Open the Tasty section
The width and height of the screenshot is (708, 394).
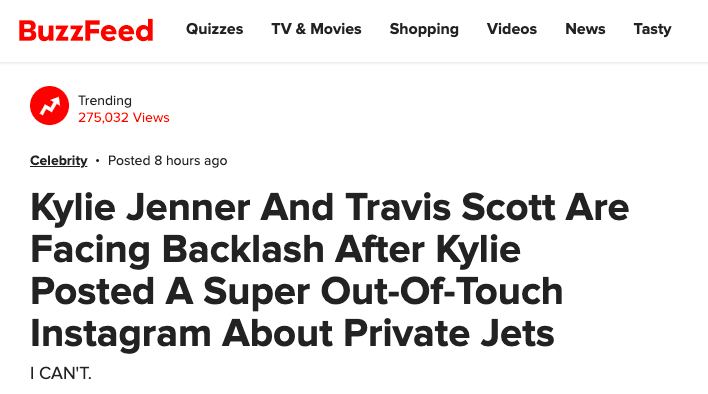coord(652,29)
